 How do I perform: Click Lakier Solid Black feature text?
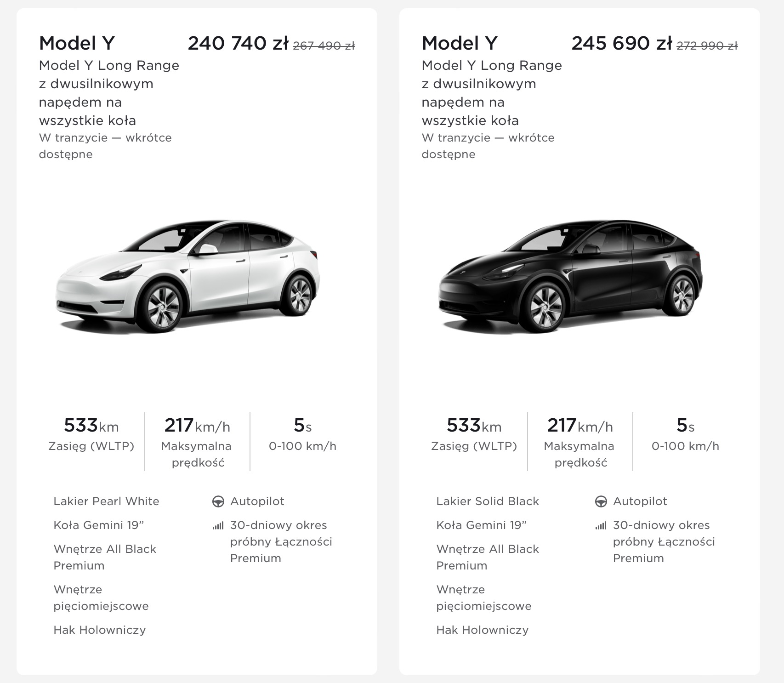488,501
